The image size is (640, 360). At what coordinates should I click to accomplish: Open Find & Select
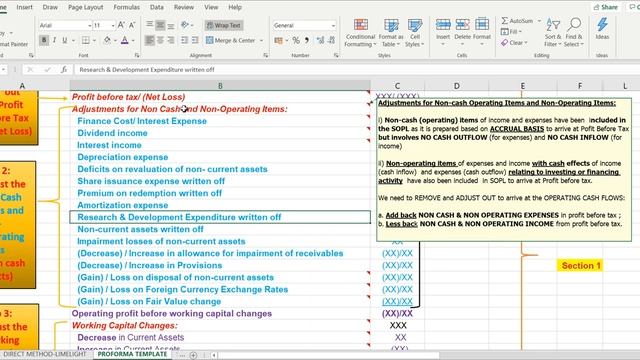[x=573, y=32]
